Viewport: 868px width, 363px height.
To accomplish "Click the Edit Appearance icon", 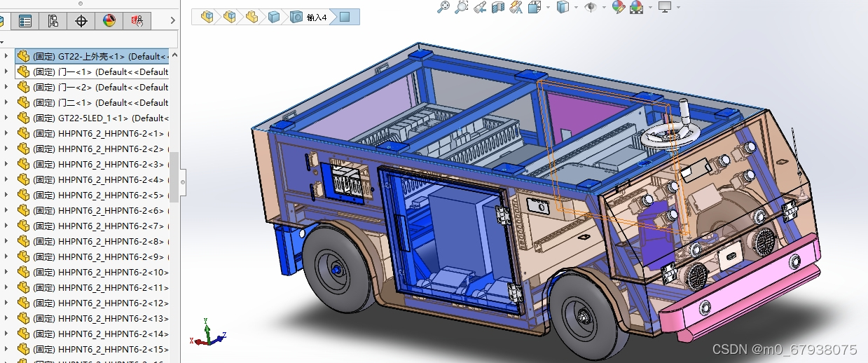I will (619, 7).
